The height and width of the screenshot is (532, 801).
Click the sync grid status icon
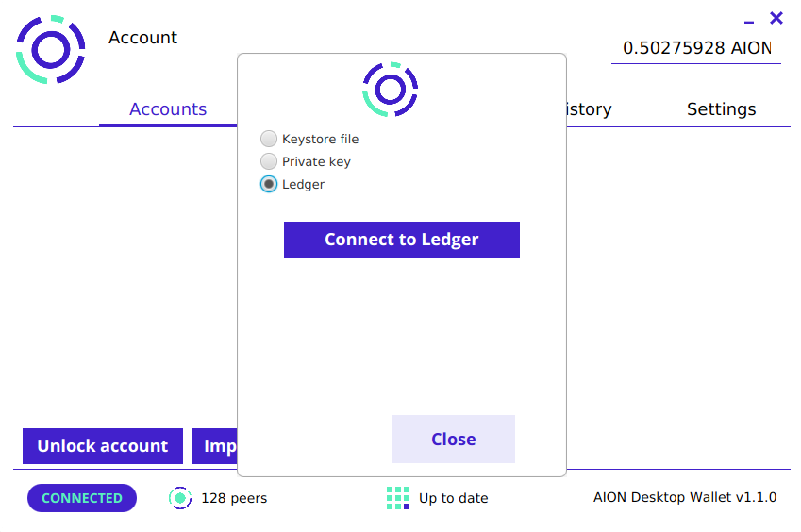398,498
